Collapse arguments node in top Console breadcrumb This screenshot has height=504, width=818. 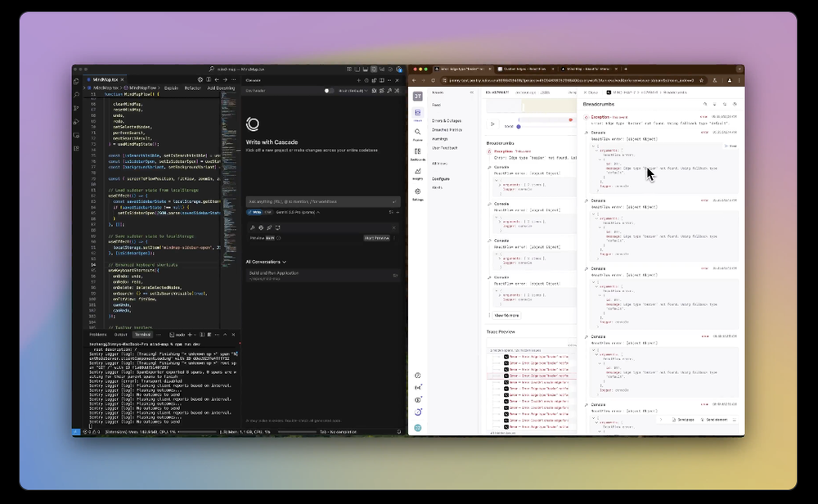click(x=597, y=151)
